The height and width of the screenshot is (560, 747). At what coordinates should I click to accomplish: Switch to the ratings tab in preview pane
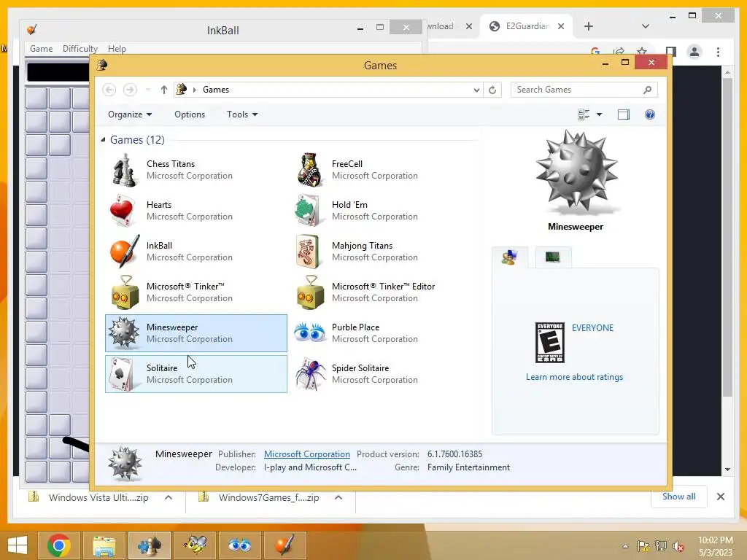pyautogui.click(x=510, y=257)
